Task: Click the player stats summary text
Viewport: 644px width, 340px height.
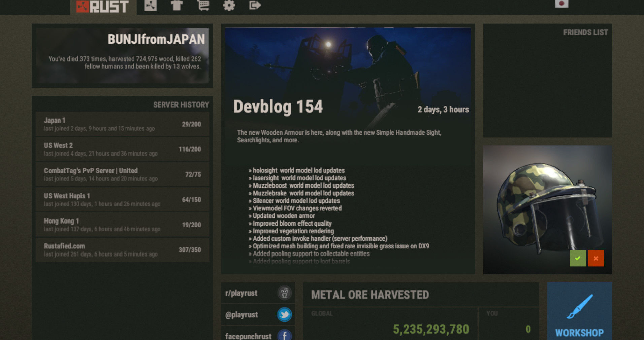Action: pyautogui.click(x=125, y=62)
